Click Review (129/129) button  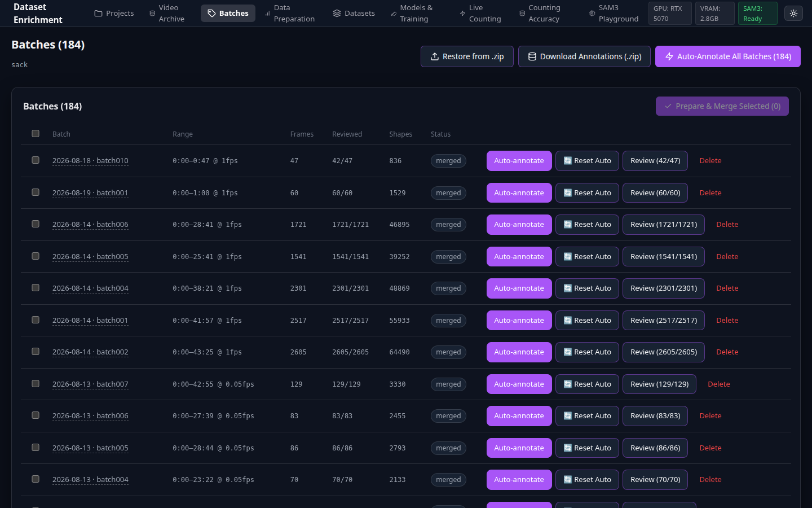pyautogui.click(x=659, y=384)
